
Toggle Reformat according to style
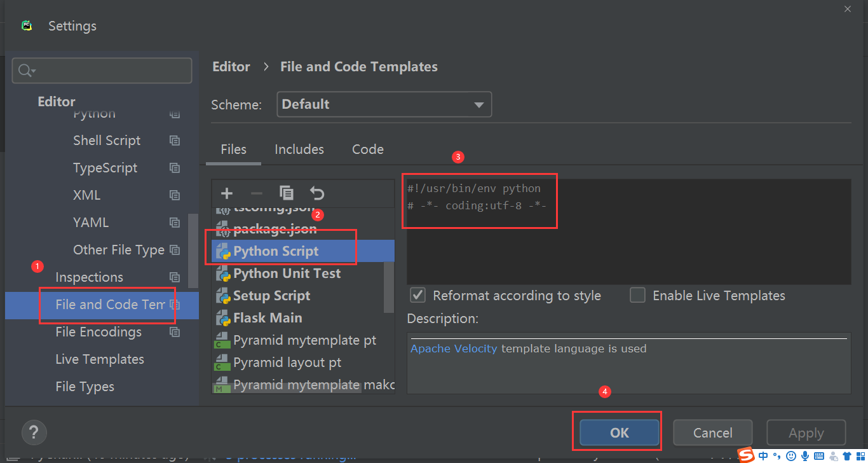pos(417,295)
